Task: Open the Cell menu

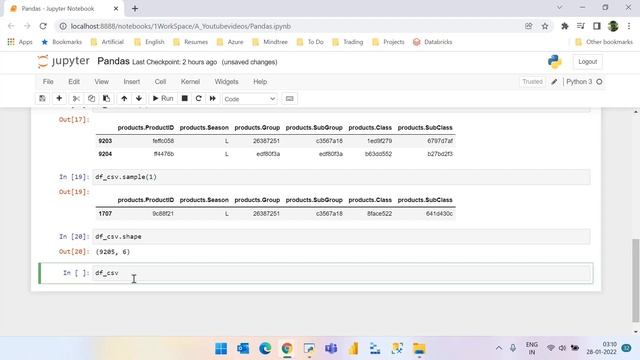Action: coord(160,82)
